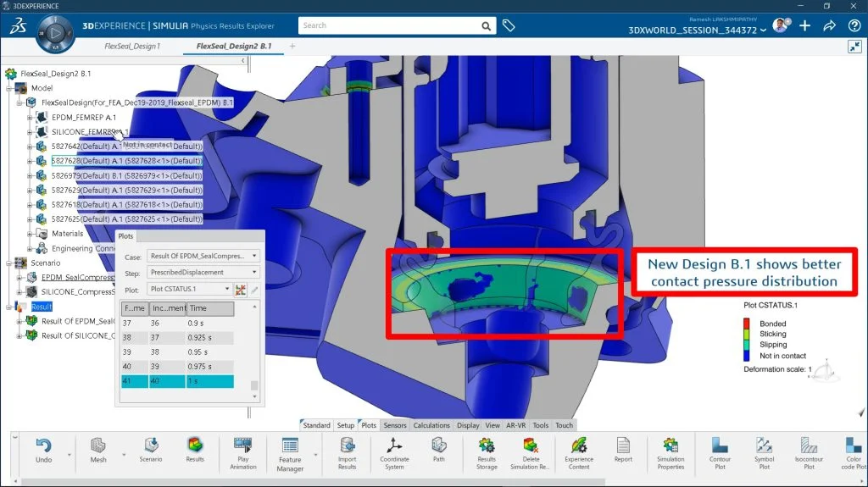Select the Materials tree item
This screenshot has width=868, height=487.
point(67,234)
